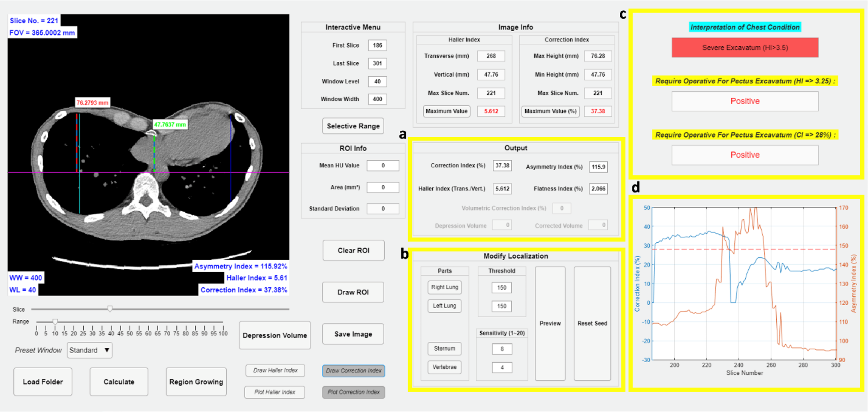The image size is (868, 412).
Task: Open the Preset Window dropdown
Action: [89, 350]
